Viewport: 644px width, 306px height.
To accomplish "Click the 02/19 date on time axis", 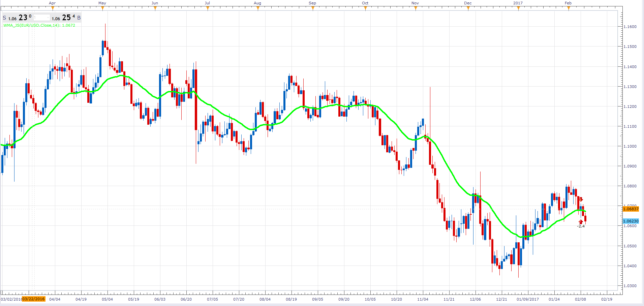I will [607, 299].
